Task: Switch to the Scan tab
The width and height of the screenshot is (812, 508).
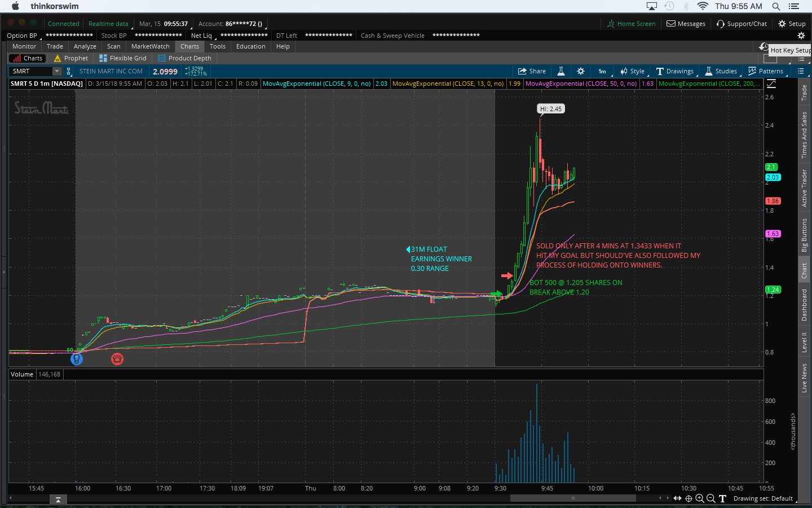Action: tap(114, 46)
